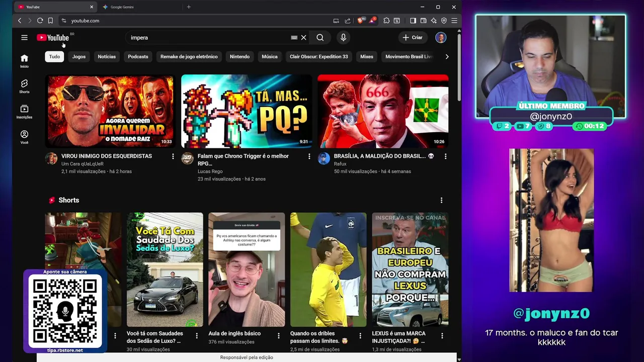Open options for Chrono Trigger video
Screen dimensions: 644x362
309,156
